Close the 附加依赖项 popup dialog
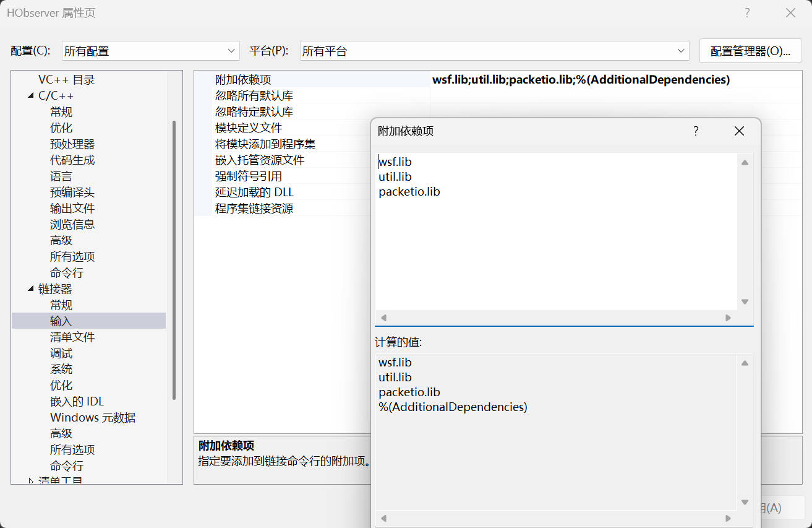This screenshot has height=528, width=812. tap(739, 131)
